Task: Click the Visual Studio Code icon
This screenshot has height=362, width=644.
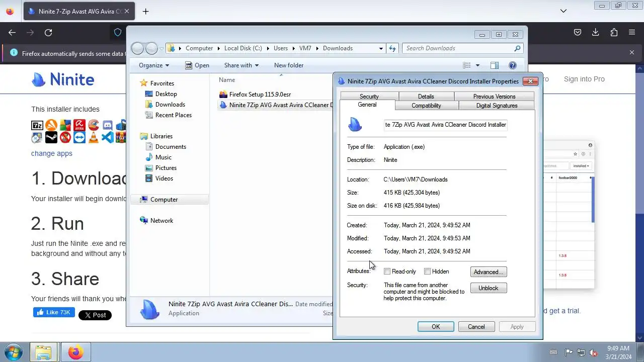Action: click(108, 137)
